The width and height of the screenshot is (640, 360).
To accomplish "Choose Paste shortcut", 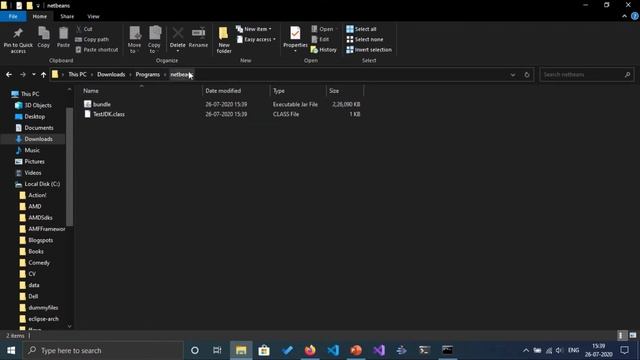I will tap(97, 49).
